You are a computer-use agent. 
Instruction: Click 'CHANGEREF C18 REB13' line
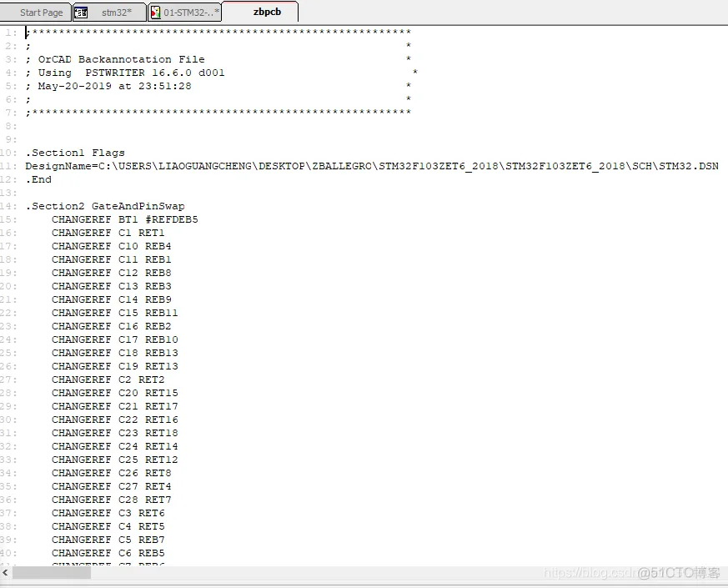tap(115, 353)
